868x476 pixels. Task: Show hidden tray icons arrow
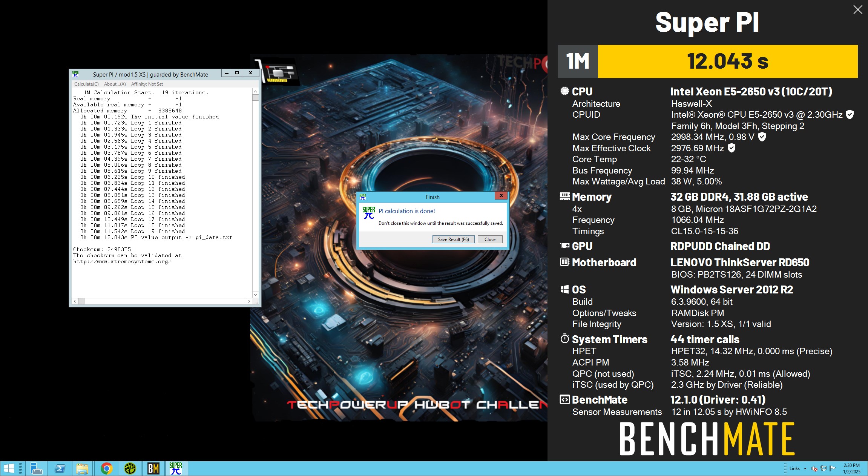tap(805, 468)
